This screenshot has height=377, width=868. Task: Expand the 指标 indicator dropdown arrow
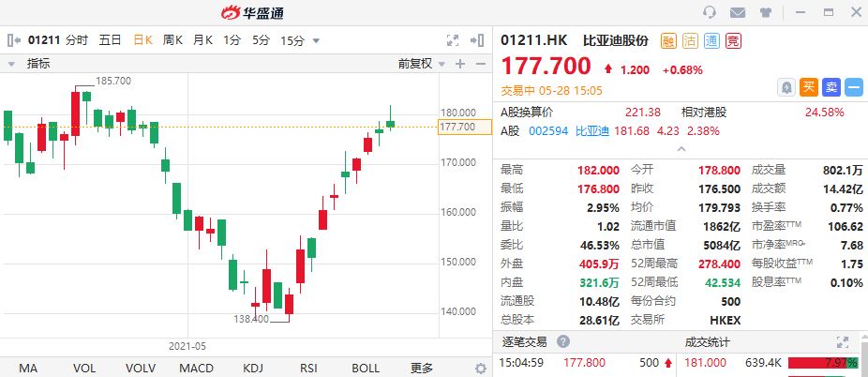[x=11, y=64]
